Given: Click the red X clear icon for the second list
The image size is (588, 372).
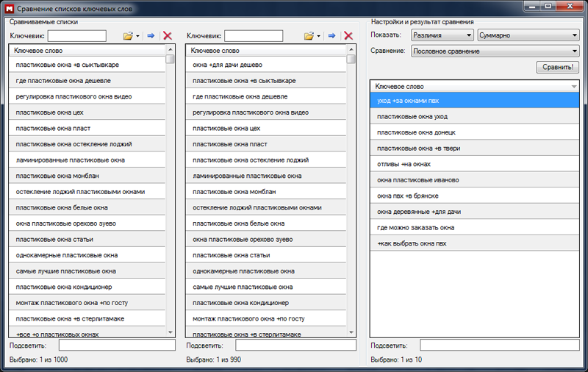Looking at the screenshot, I should (348, 35).
